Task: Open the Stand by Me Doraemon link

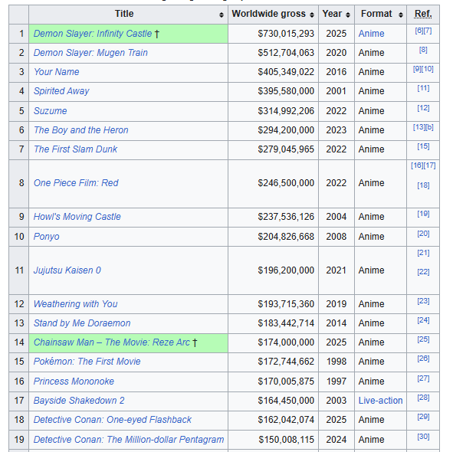Action: [82, 323]
